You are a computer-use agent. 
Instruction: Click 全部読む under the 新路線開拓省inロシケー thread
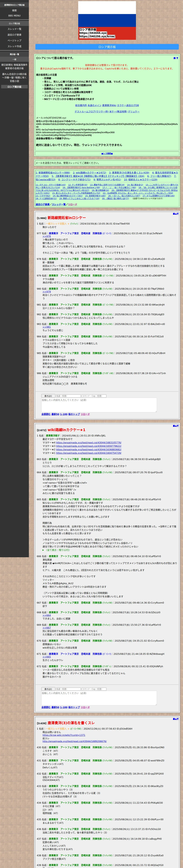[x=46, y=414]
